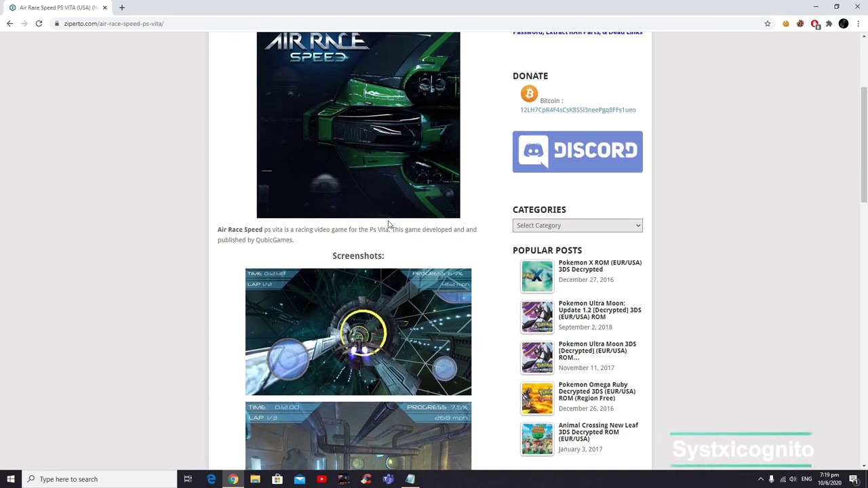Click the Air Race Speed cover image
The height and width of the screenshot is (488, 868).
(358, 125)
